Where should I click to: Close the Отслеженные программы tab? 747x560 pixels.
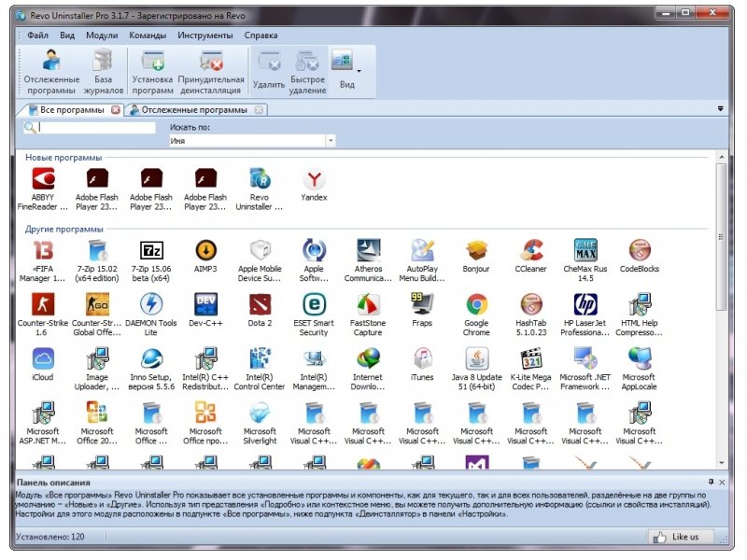(x=259, y=110)
